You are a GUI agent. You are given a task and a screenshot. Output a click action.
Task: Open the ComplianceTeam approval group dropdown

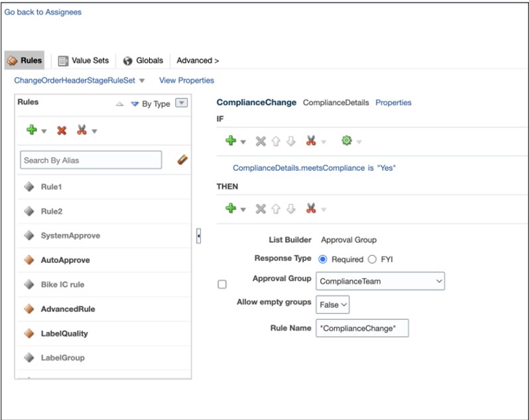(381, 281)
